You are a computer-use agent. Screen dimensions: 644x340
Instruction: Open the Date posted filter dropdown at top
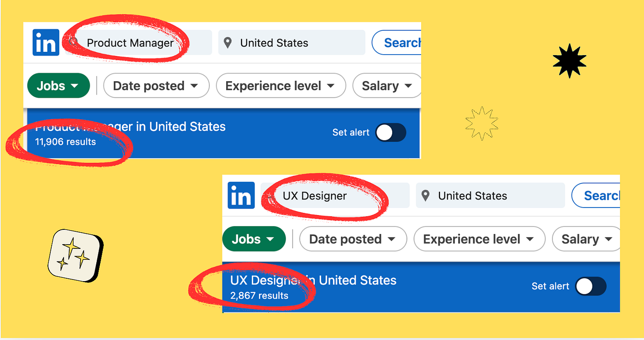(156, 85)
